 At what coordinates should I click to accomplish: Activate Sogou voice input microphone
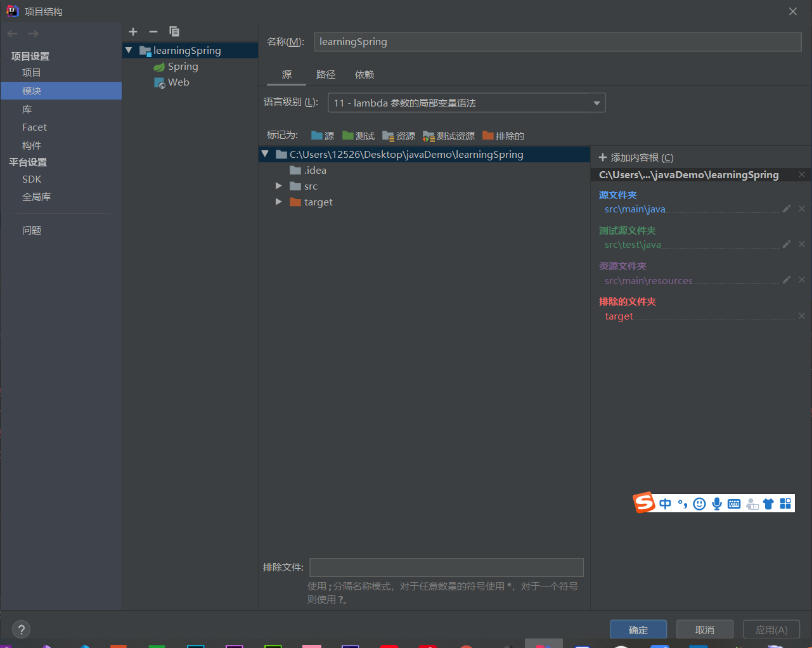(x=717, y=503)
